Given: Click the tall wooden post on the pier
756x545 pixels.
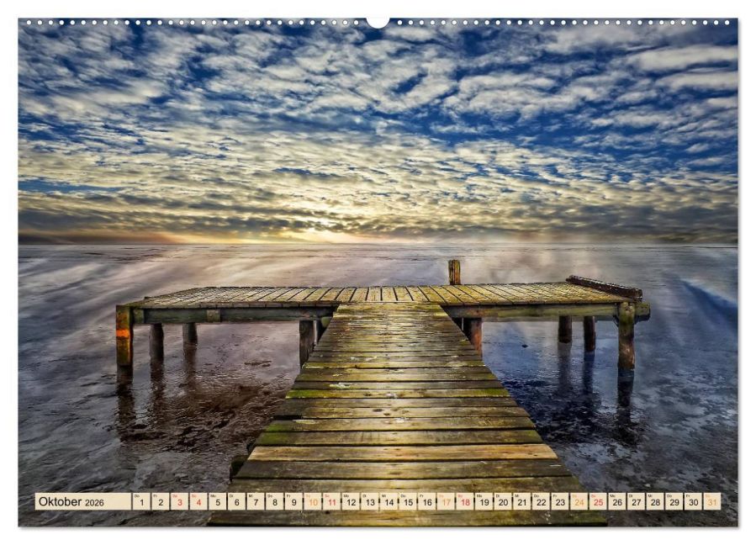Looking at the screenshot, I should click(454, 272).
